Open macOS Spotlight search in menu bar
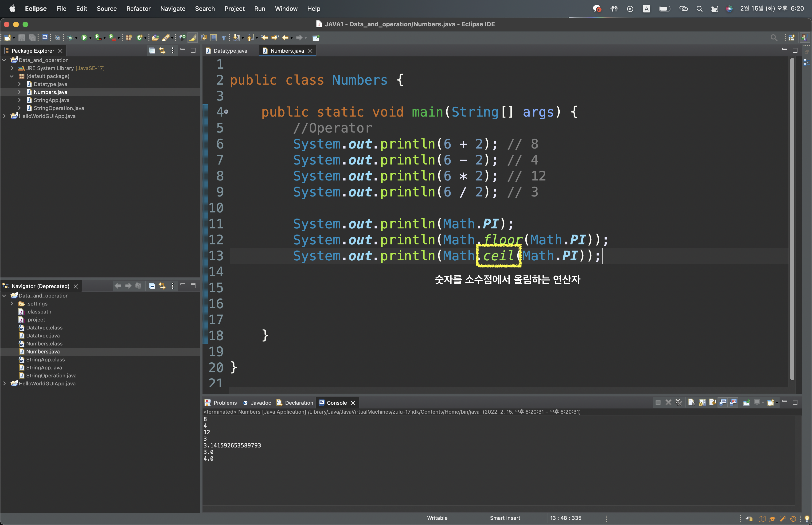Viewport: 812px width, 525px height. pos(699,8)
